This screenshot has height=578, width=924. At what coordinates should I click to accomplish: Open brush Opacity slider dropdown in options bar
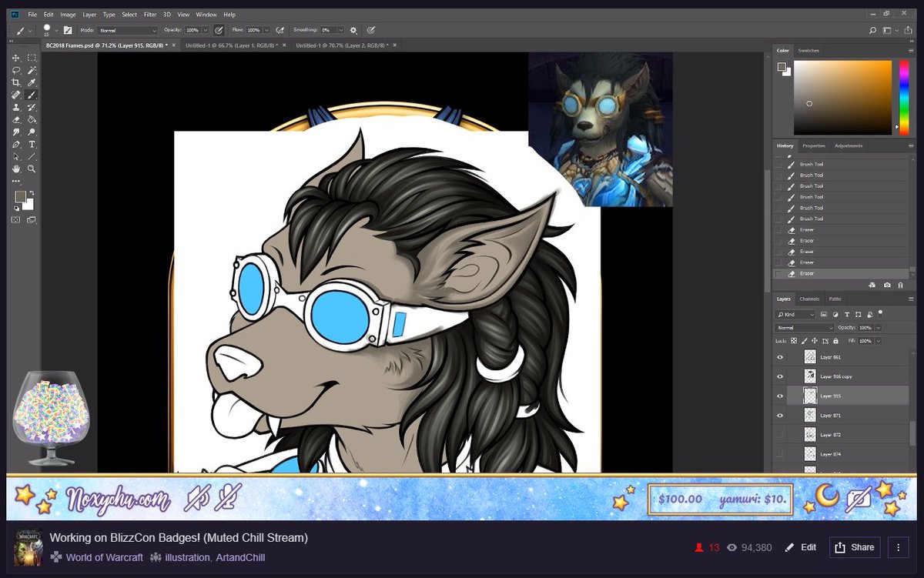tap(205, 30)
